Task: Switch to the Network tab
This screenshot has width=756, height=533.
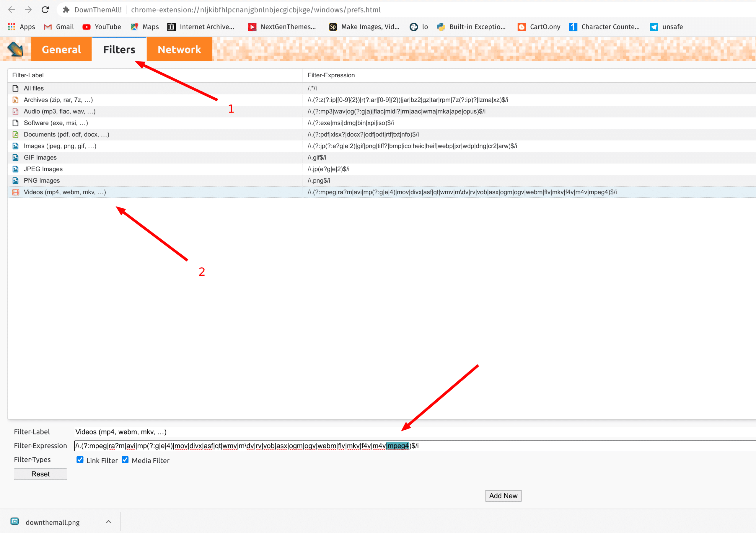Action: pos(179,49)
